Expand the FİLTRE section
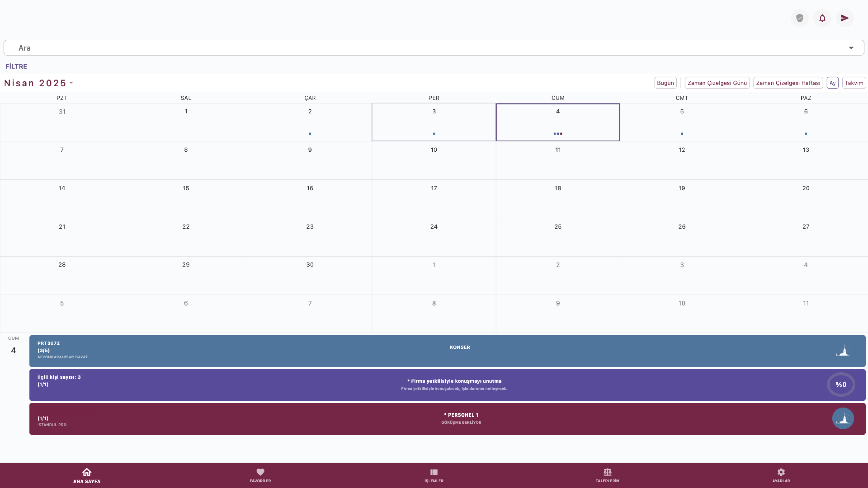Viewport: 868px width, 488px height. click(x=16, y=66)
